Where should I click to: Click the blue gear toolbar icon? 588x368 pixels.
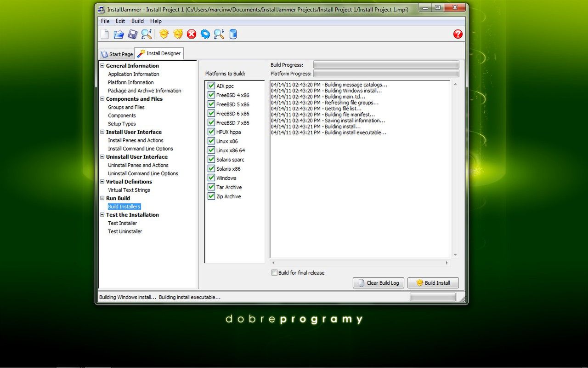pos(205,34)
